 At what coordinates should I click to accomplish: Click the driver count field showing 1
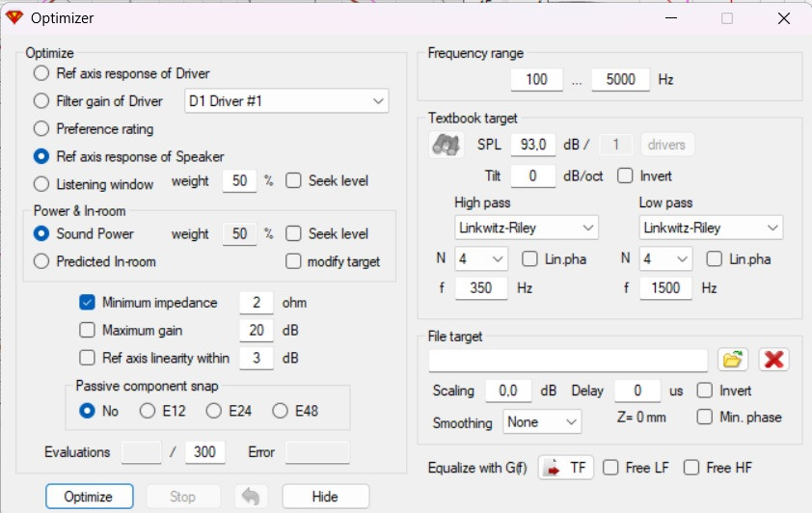(x=615, y=145)
